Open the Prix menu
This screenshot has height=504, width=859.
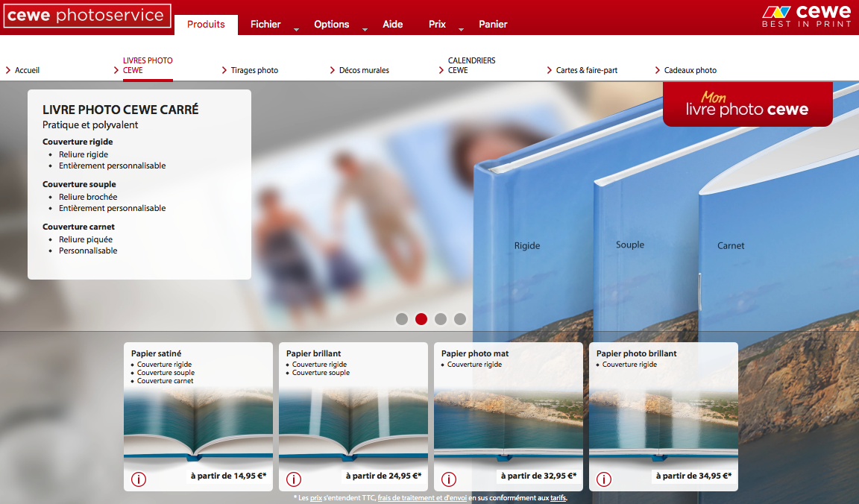click(x=437, y=24)
